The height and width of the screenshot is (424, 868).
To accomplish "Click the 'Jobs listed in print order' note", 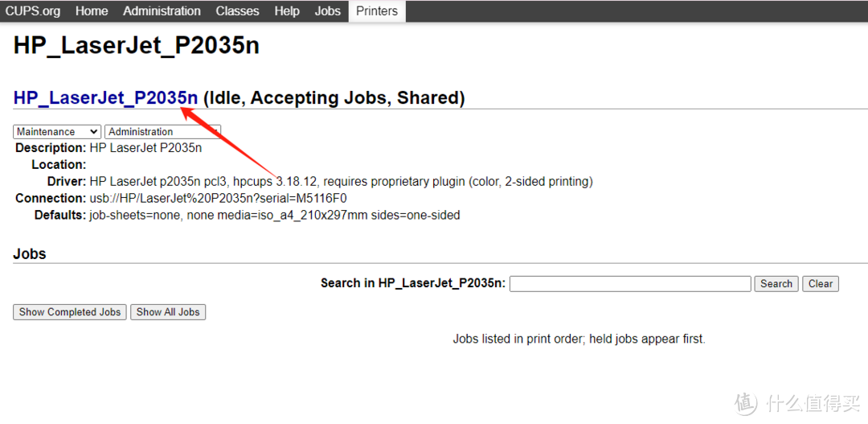I will [x=579, y=339].
